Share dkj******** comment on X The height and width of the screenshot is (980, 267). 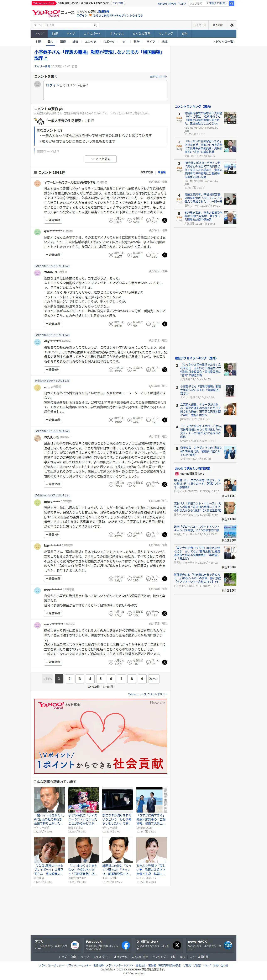click(x=164, y=370)
